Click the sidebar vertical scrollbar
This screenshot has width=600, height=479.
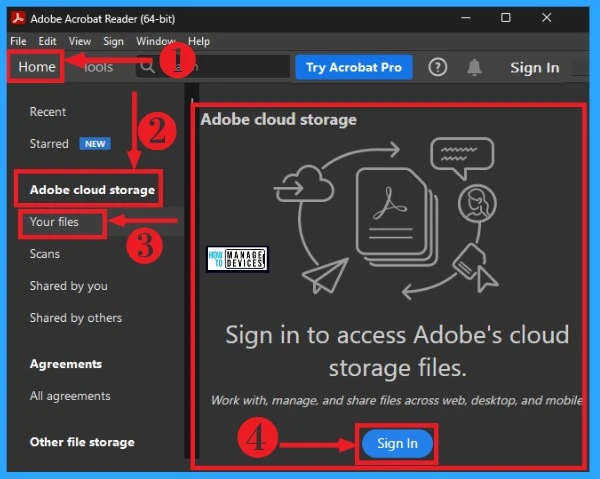(191, 271)
